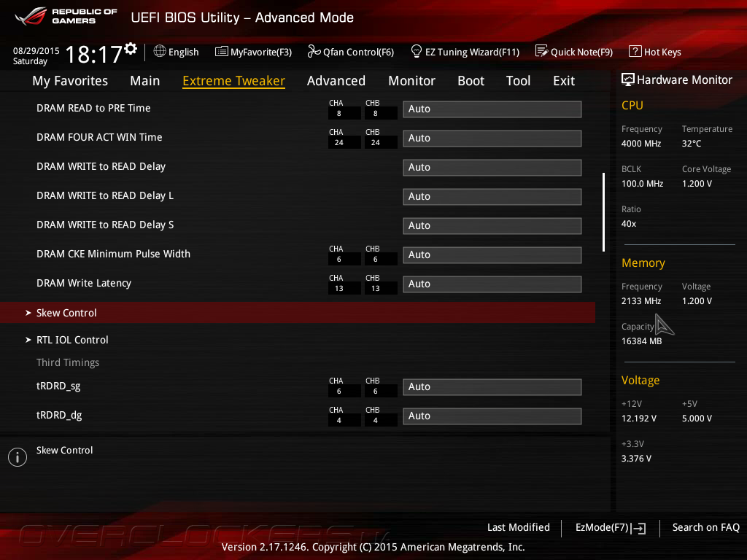This screenshot has width=747, height=560.
Task: Click the CPU Temperature 32°C reading
Action: click(692, 144)
